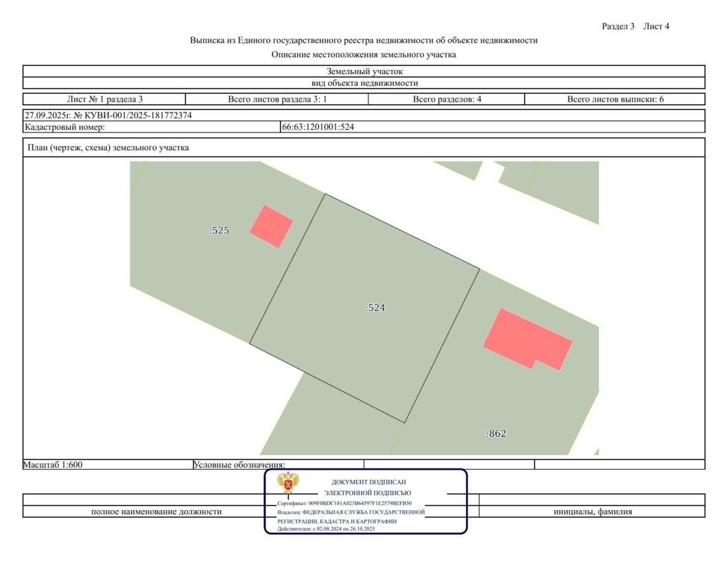Click the "Условные обозначения:" legend cell
The height and width of the screenshot is (563, 728).
[239, 465]
